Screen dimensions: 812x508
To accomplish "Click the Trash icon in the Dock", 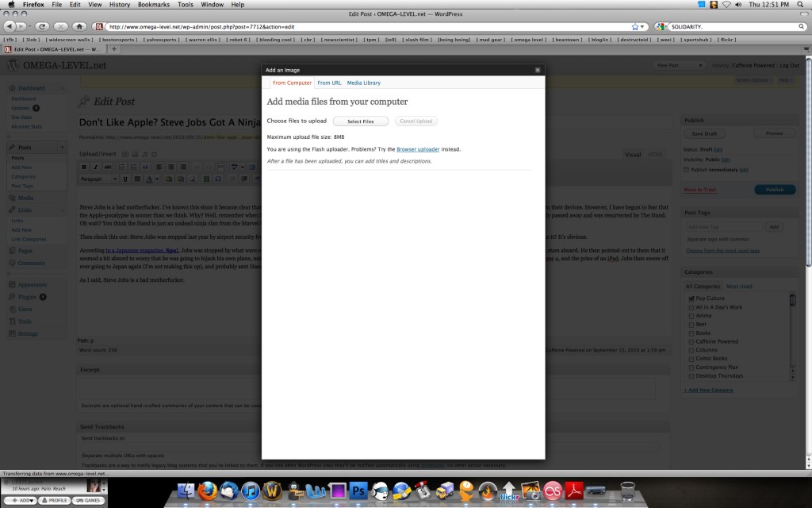I will pyautogui.click(x=628, y=491).
